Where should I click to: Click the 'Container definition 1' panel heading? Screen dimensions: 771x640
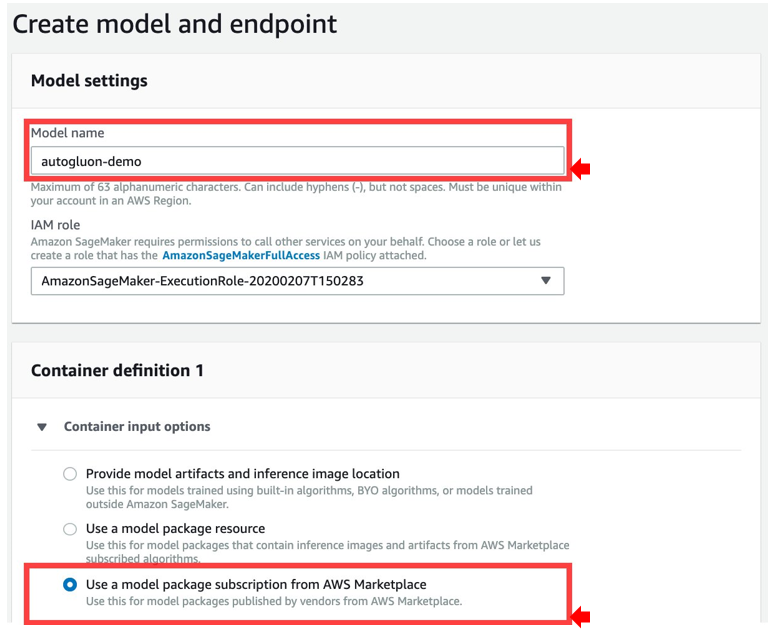pos(117,370)
